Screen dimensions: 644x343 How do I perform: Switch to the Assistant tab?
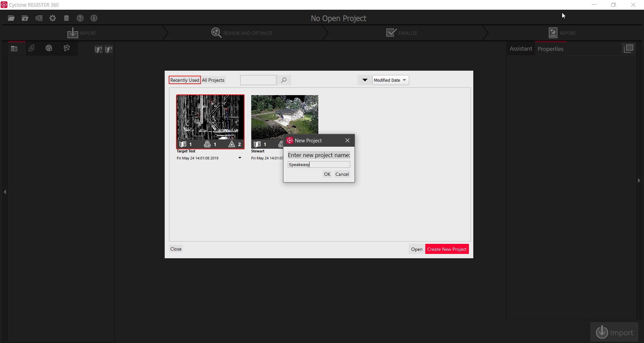(x=521, y=49)
